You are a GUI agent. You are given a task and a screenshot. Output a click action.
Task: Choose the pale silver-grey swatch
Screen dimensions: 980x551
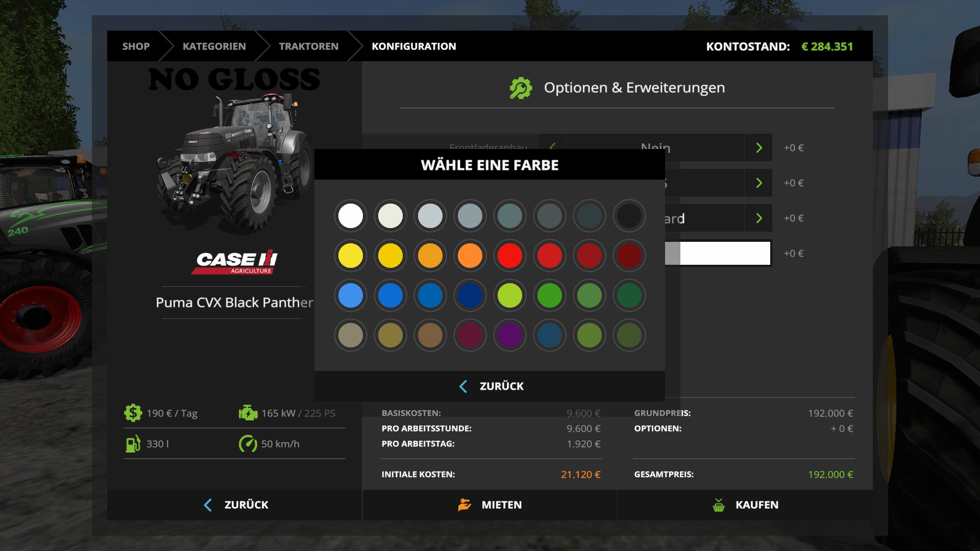tap(430, 216)
